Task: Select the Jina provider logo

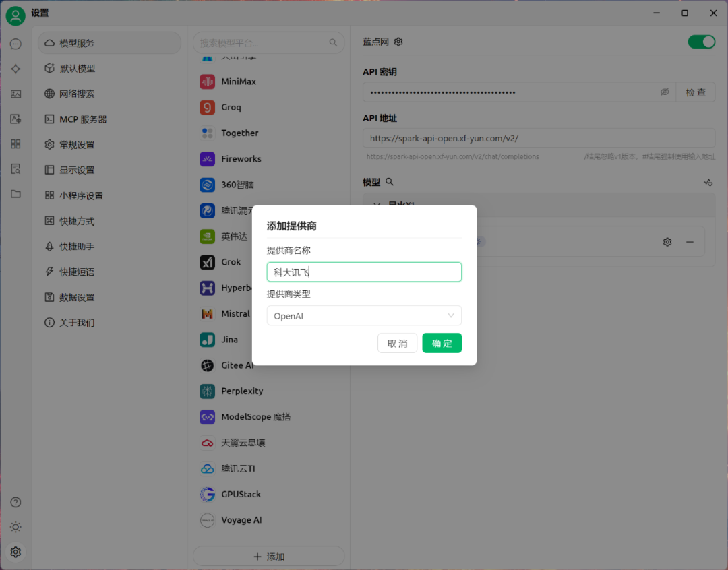Action: point(208,340)
